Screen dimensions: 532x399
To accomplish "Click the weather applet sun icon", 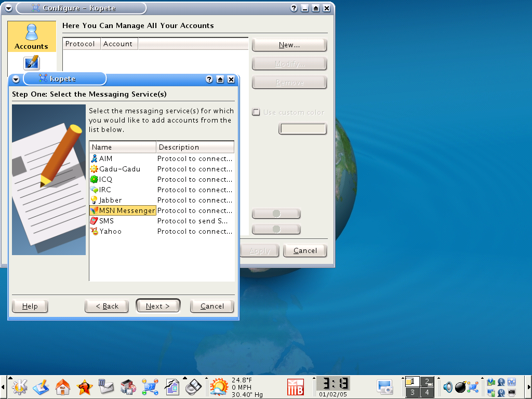I will coord(219,387).
